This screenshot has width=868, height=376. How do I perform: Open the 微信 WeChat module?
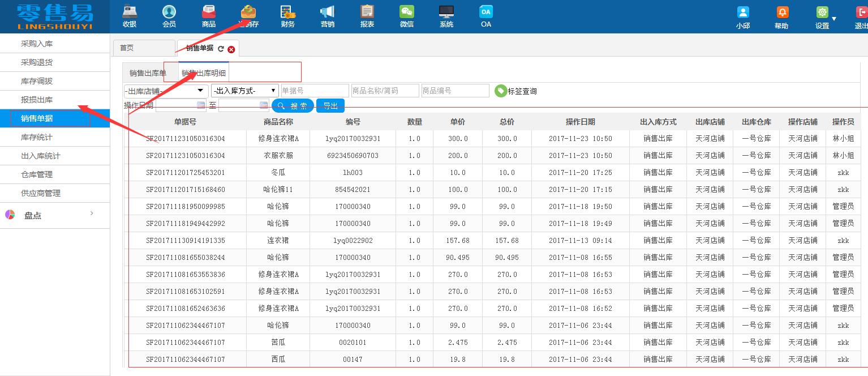point(406,16)
